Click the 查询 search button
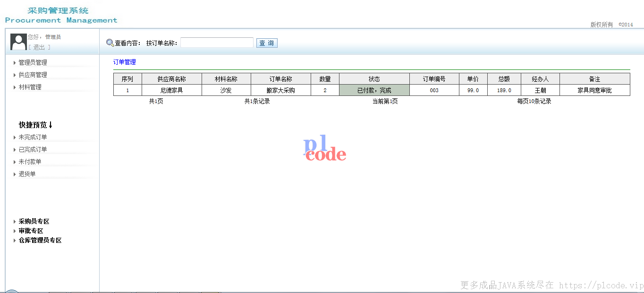Image resolution: width=644 pixels, height=293 pixels. coord(267,43)
